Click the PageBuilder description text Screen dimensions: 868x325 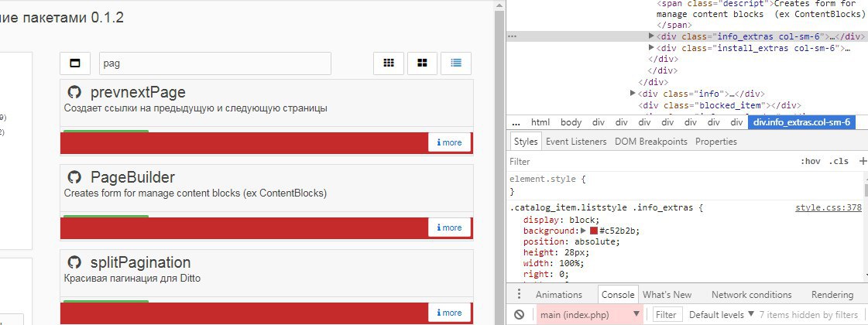[x=195, y=193]
